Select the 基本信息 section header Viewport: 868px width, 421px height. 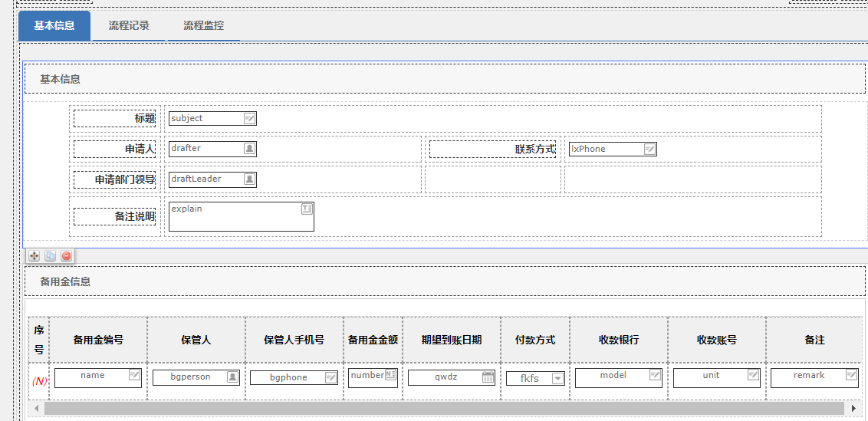click(445, 79)
